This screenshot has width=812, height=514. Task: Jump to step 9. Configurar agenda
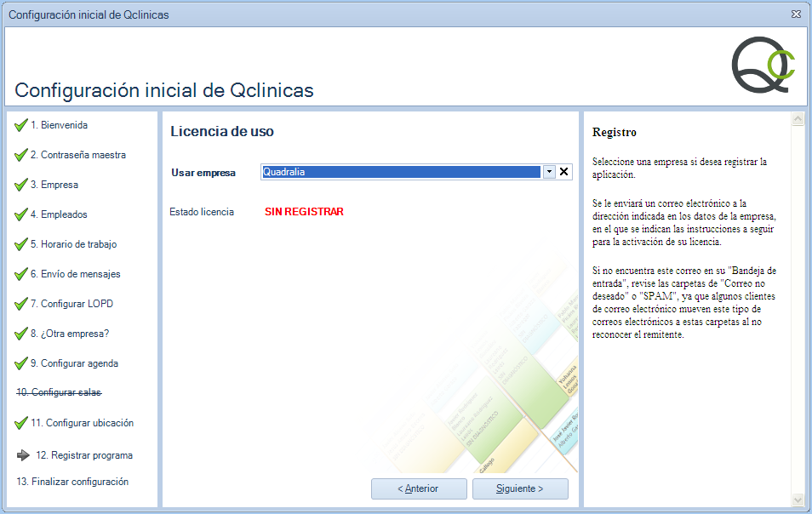coord(79,363)
